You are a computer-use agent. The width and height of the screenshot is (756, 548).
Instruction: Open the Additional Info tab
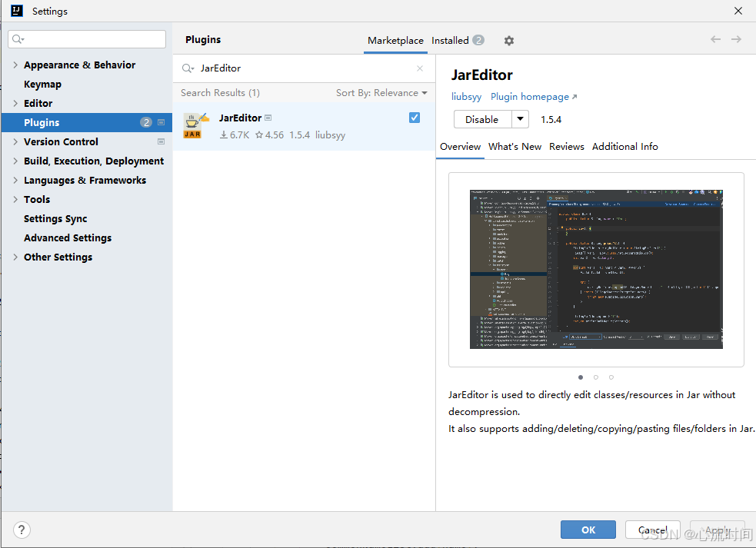click(624, 147)
